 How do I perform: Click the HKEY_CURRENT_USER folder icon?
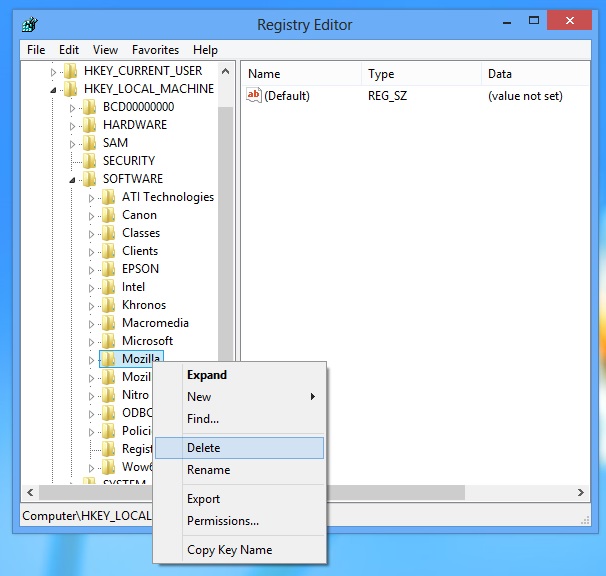pyautogui.click(x=70, y=71)
